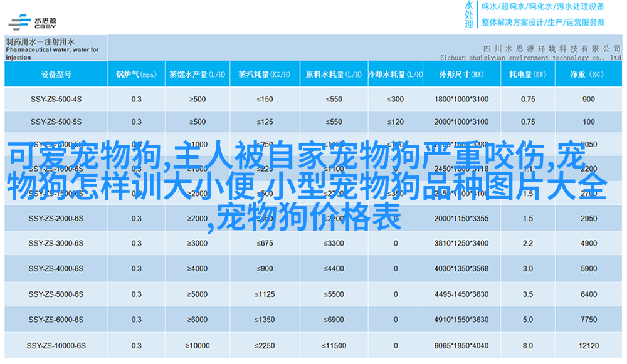627x364 pixels.
Task: Select model cell SSY-ZS-500-4S
Action: point(56,99)
